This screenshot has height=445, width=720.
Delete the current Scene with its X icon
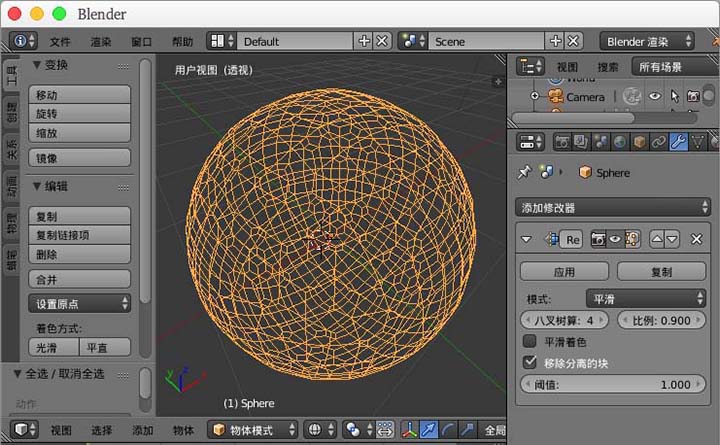tap(574, 41)
